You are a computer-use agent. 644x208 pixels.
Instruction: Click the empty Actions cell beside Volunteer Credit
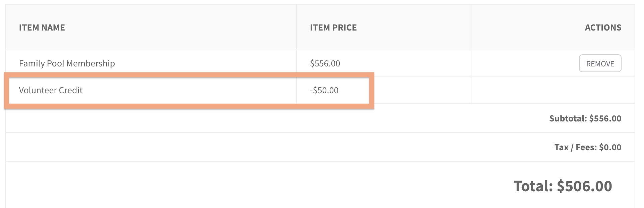553,90
